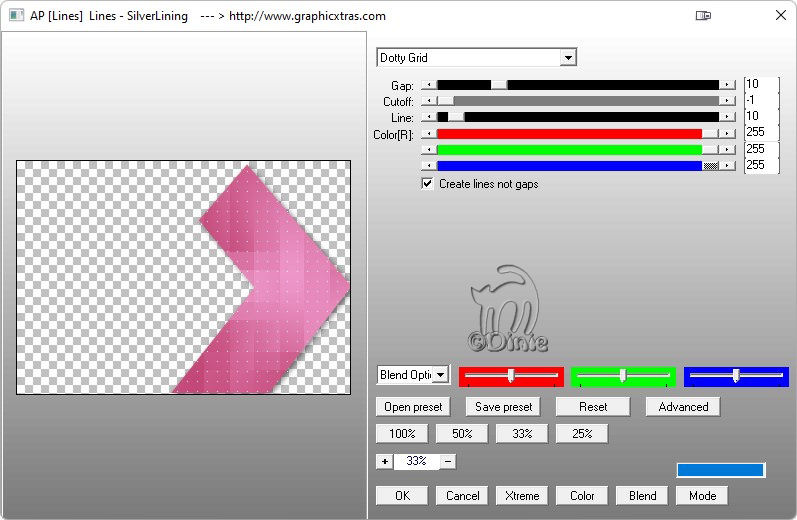The image size is (797, 520).
Task: Click Gap slider left arrow
Action: [428, 85]
